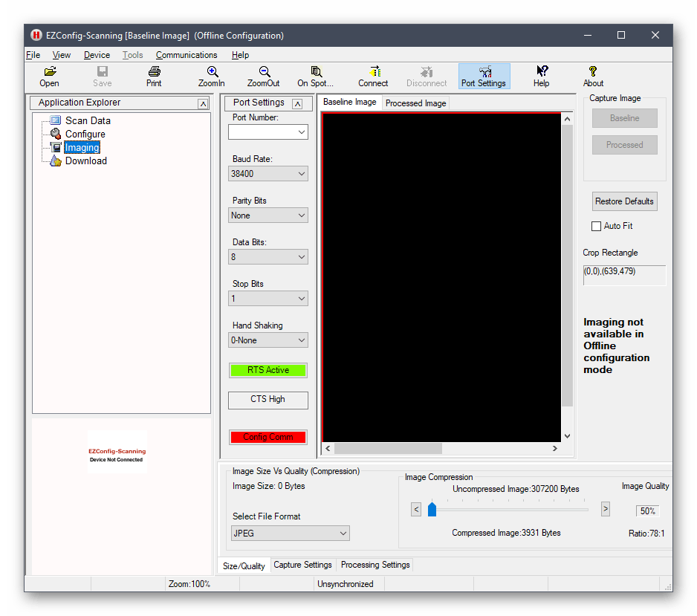This screenshot has height=616, width=697.
Task: Click the EZConfig-Scanning device status thumbnail
Action: click(x=117, y=452)
